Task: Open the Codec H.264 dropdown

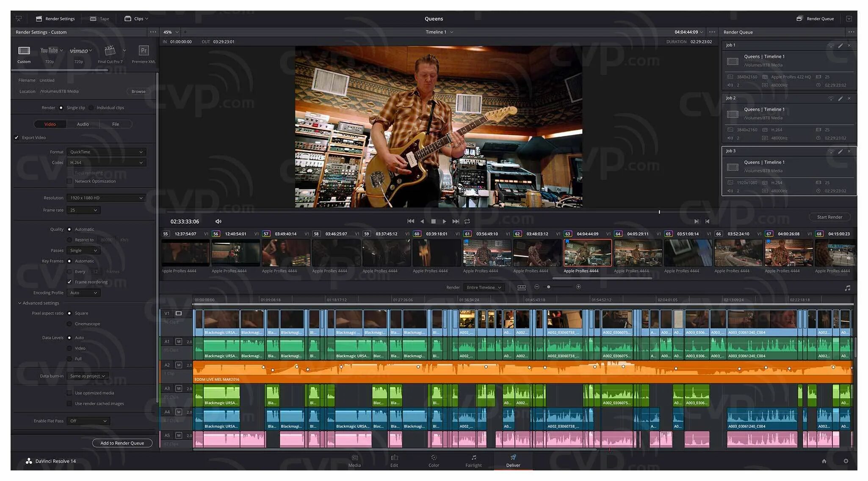Action: tap(106, 162)
